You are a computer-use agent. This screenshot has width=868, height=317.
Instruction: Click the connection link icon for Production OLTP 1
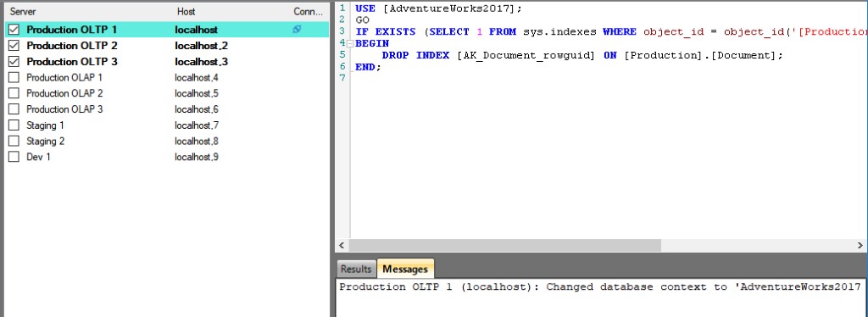(297, 30)
